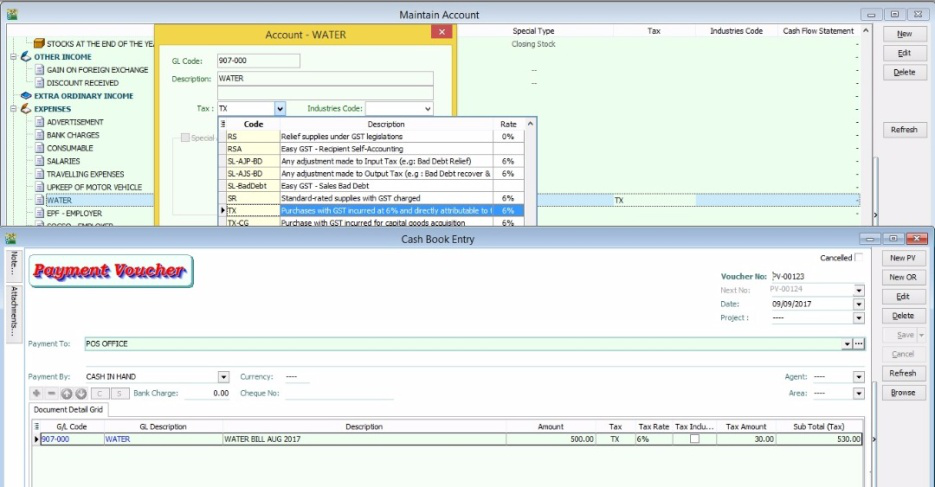Click the add row plus icon
The width and height of the screenshot is (935, 487).
pos(36,393)
